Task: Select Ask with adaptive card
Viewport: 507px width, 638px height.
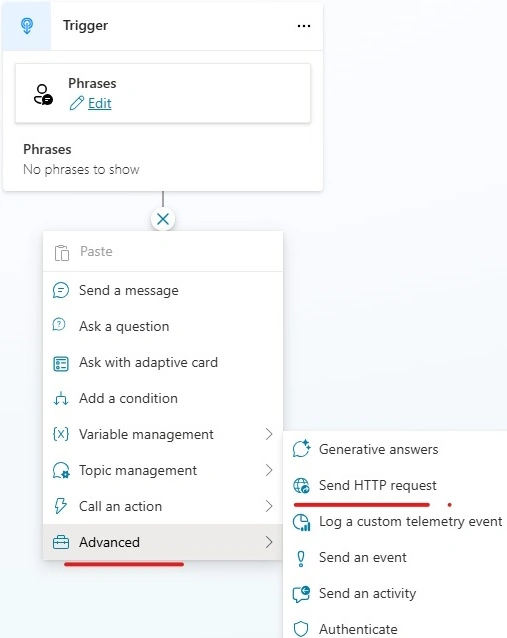Action: pyautogui.click(x=163, y=363)
